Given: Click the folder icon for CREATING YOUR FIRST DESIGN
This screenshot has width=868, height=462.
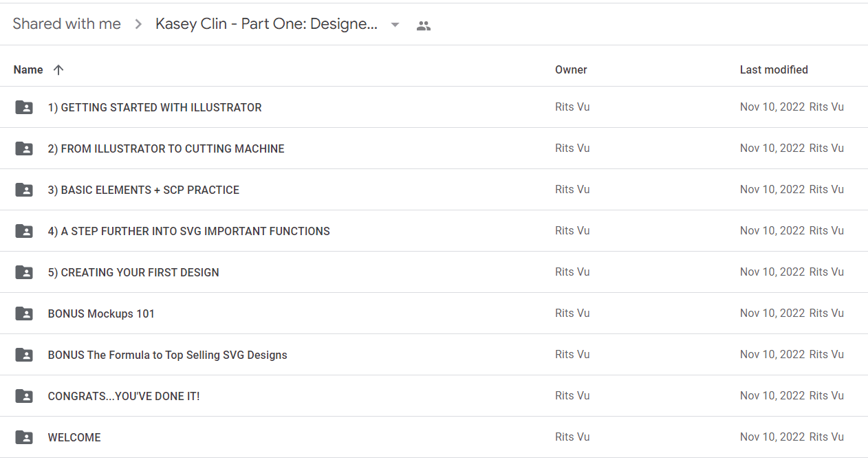Looking at the screenshot, I should pos(24,272).
